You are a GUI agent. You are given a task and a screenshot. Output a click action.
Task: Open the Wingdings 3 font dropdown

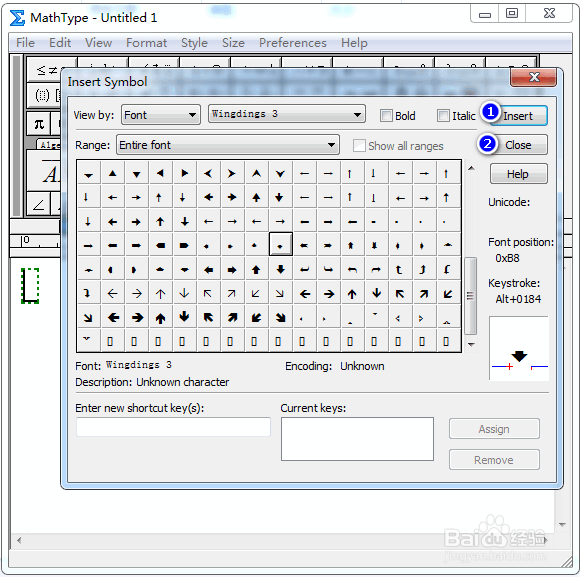coord(287,114)
